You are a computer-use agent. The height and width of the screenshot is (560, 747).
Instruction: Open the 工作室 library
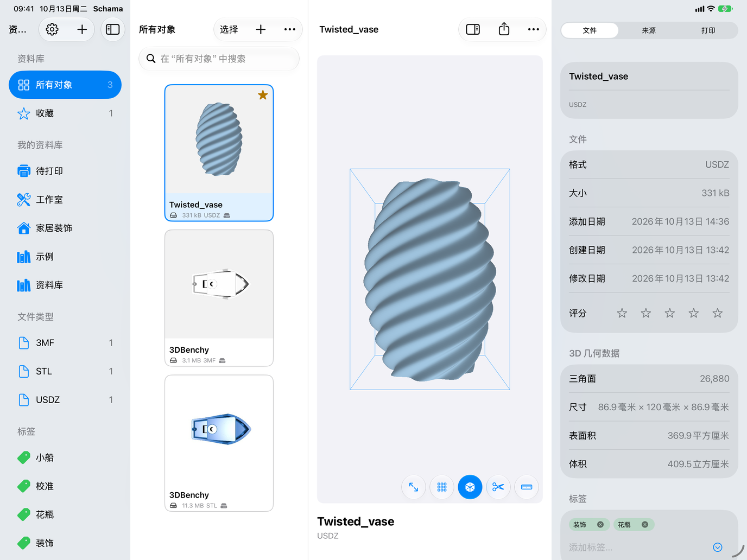(x=65, y=200)
